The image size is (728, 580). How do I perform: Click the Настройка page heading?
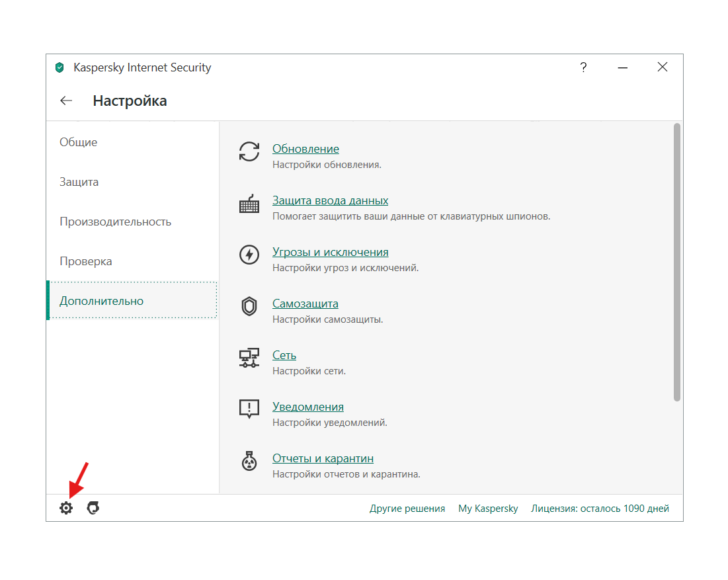pos(130,101)
